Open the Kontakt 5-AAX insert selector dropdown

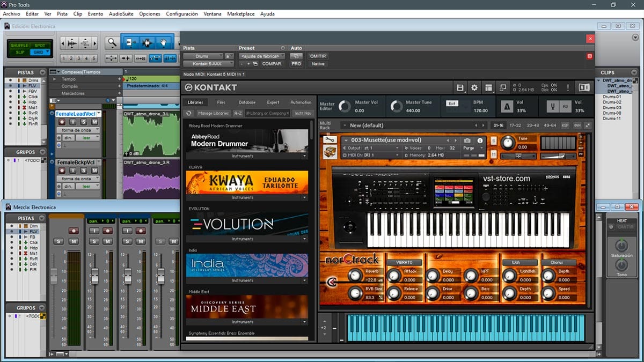[x=208, y=64]
